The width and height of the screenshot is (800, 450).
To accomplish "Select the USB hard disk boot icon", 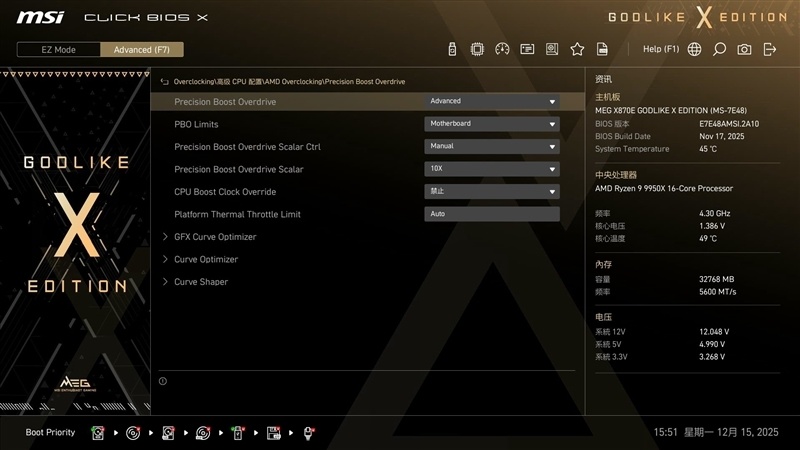I will (168, 433).
